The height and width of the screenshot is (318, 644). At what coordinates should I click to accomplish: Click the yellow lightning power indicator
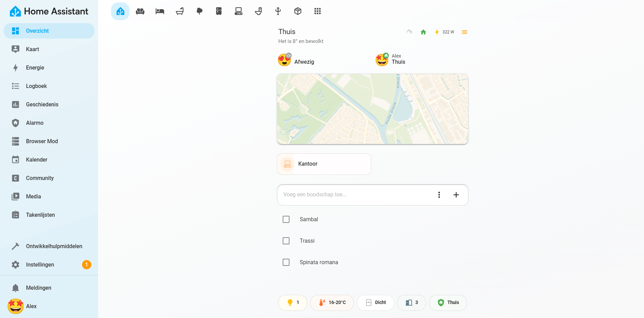437,32
